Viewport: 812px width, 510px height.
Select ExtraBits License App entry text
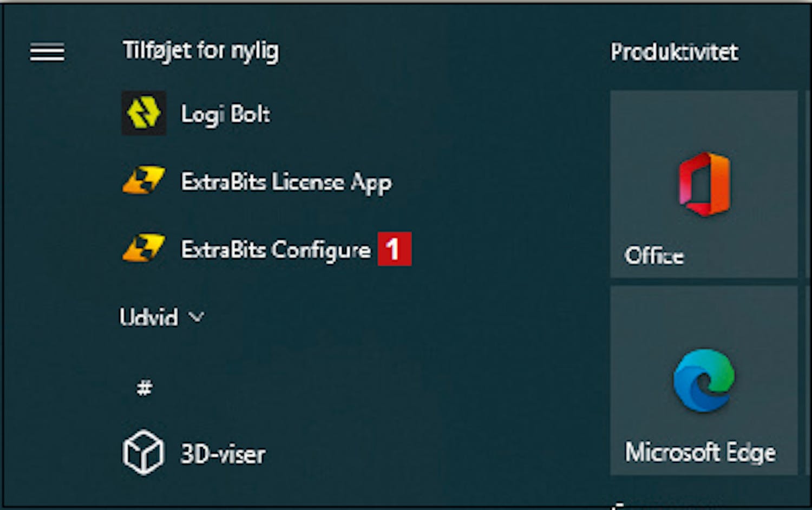click(286, 182)
